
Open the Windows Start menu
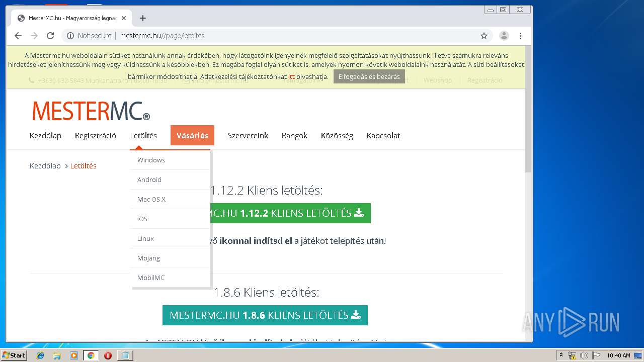point(14,355)
